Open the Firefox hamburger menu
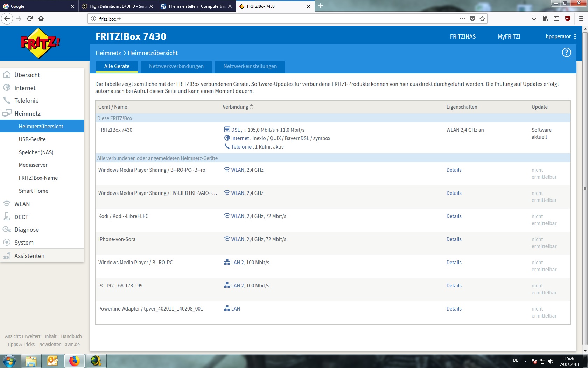 point(581,19)
